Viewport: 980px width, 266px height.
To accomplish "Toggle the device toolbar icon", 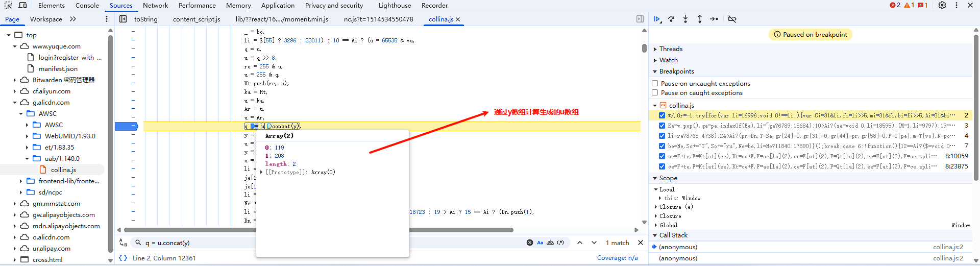I will 22,5.
